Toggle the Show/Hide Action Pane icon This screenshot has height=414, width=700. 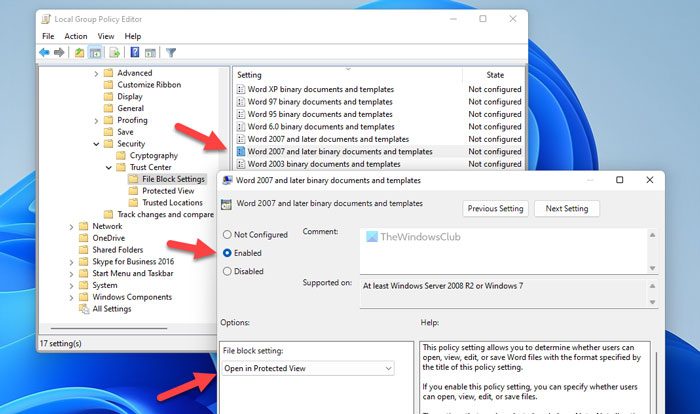click(x=150, y=53)
